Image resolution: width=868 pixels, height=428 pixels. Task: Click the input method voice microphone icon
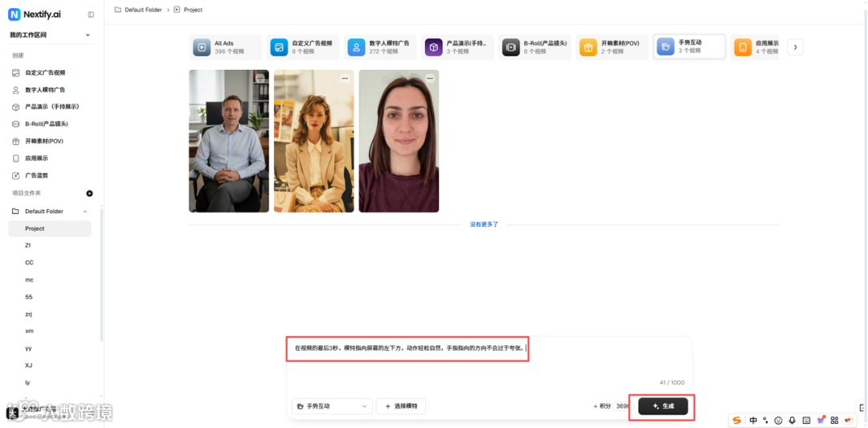point(792,420)
